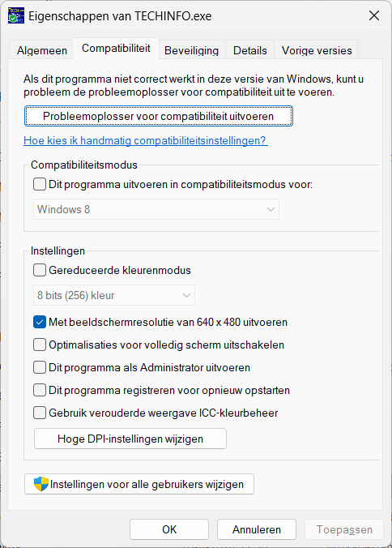392x548 pixels.
Task: Click the TECHINFO.exe title bar icon
Action: tap(16, 15)
